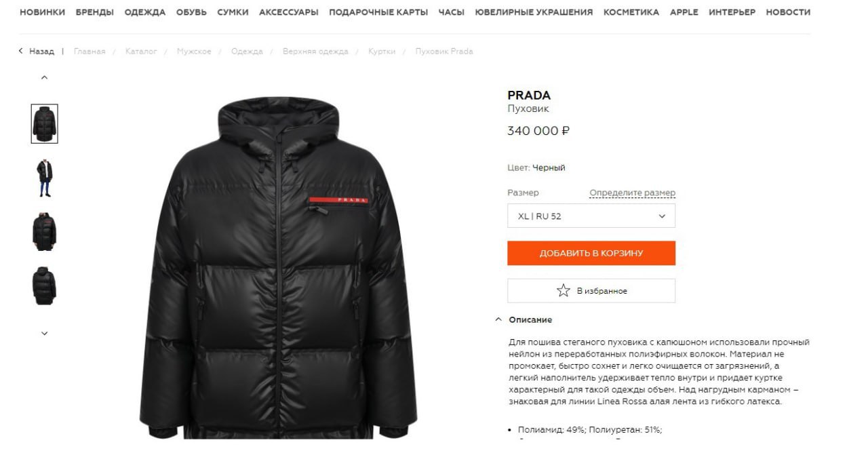The height and width of the screenshot is (453, 868).
Task: Click the PRADA brand name heading
Action: 529,96
